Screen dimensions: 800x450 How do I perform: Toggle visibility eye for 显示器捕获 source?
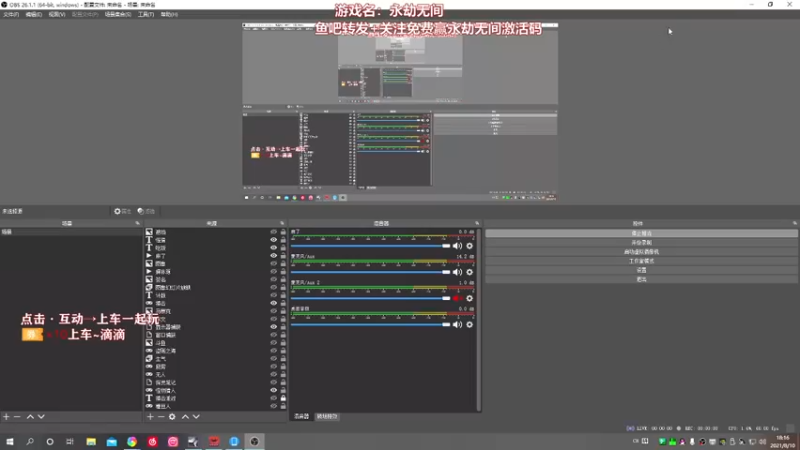273,327
